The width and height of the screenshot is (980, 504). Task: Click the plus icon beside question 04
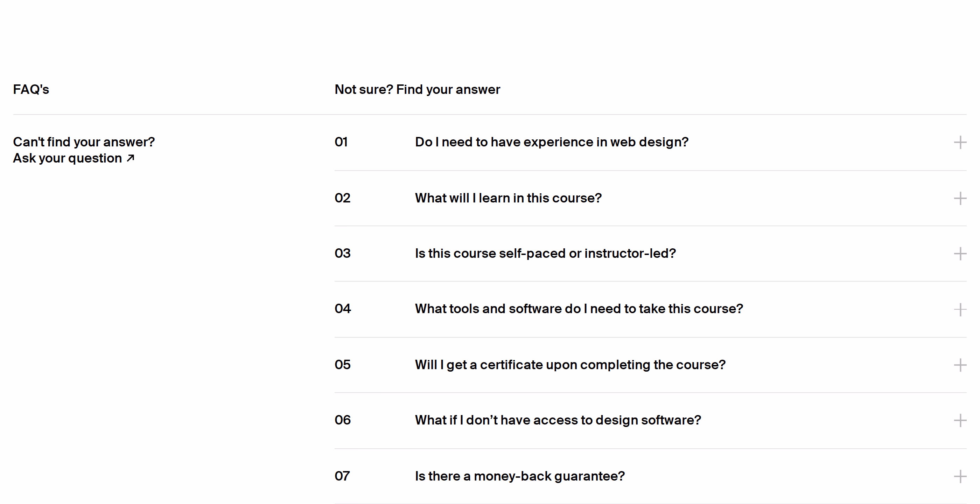[x=960, y=310]
